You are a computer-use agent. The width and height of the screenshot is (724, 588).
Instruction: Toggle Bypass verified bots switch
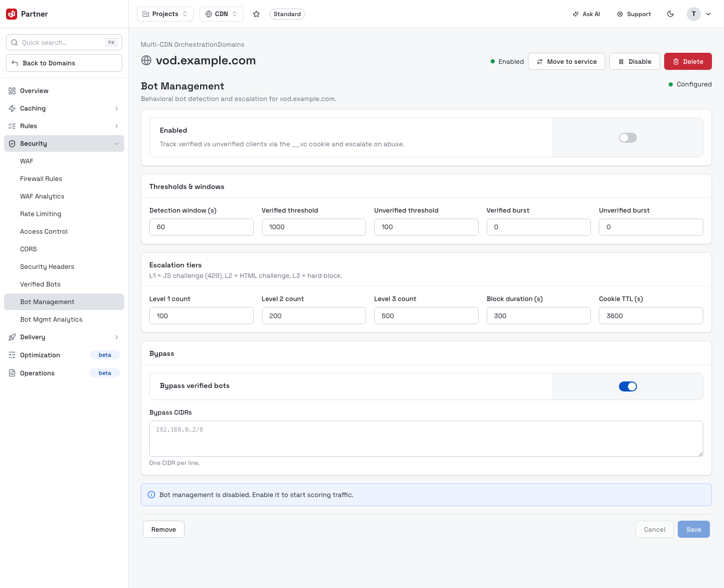[x=628, y=386]
